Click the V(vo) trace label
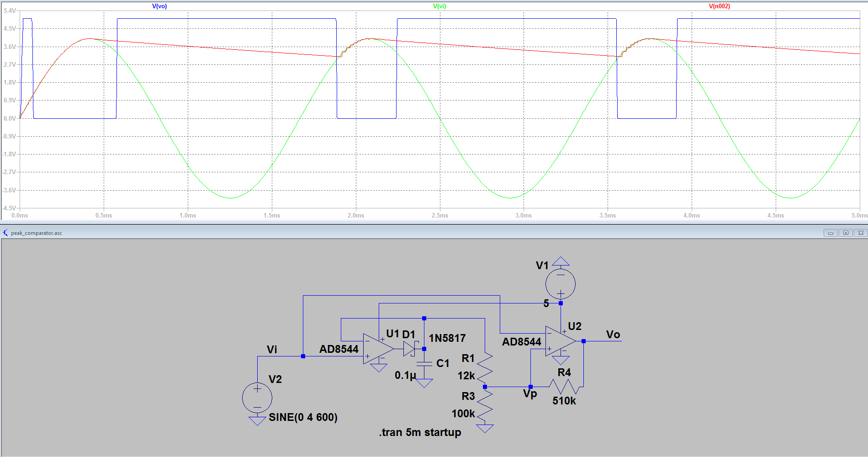The image size is (868, 457). tap(159, 6)
